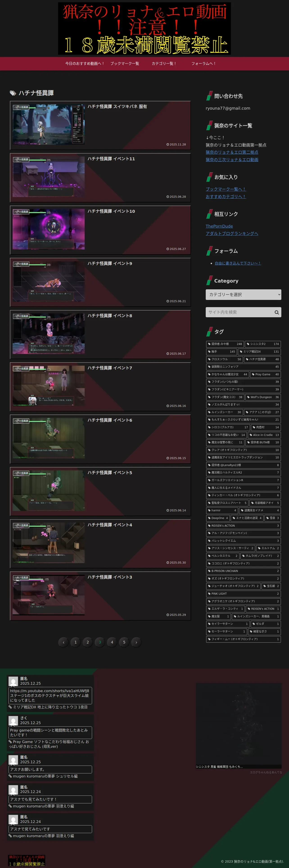The height and width of the screenshot is (868, 289).
Task: Click the footer site logo image
Action: click(x=27, y=861)
